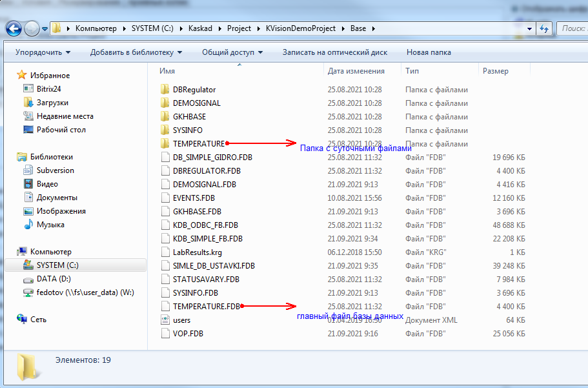Select the Subversion library icon
The width and height of the screenshot is (588, 388).
coord(28,170)
